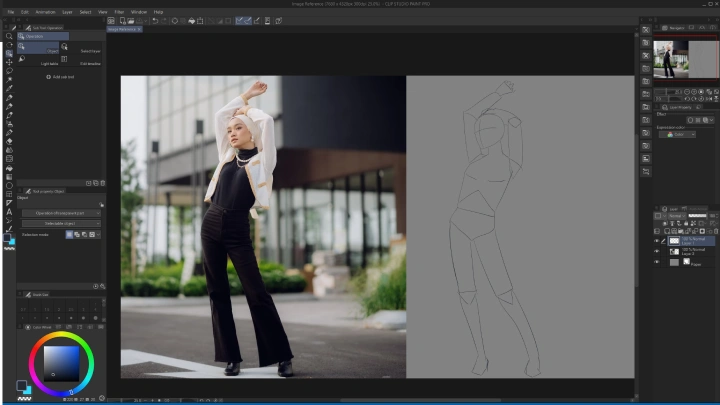The image size is (720, 405).
Task: Open the Window menu
Action: tap(139, 12)
